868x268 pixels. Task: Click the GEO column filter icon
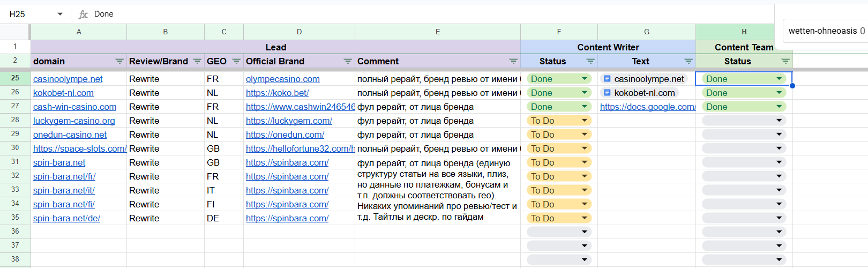point(236,62)
